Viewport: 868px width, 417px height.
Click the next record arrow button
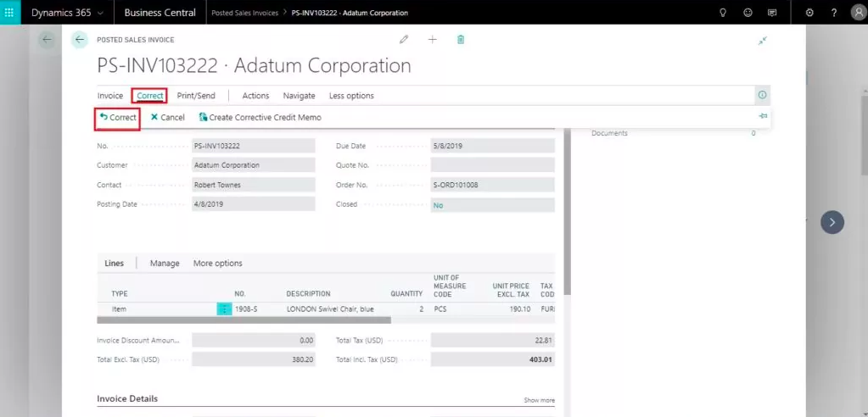[832, 222]
